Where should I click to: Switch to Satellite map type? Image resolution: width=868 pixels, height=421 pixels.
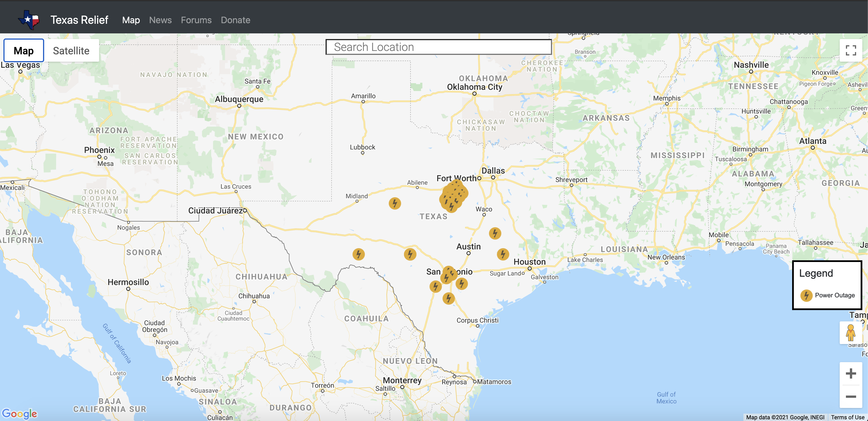click(x=71, y=51)
